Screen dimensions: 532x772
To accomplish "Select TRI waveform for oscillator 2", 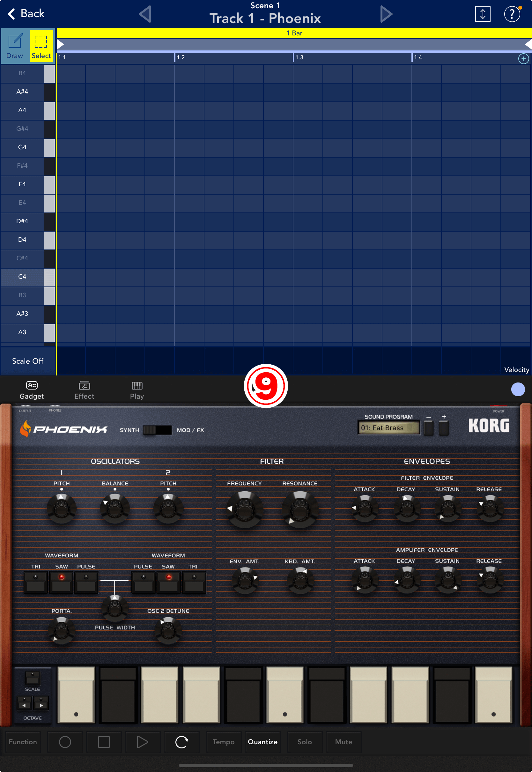I will click(x=194, y=582).
